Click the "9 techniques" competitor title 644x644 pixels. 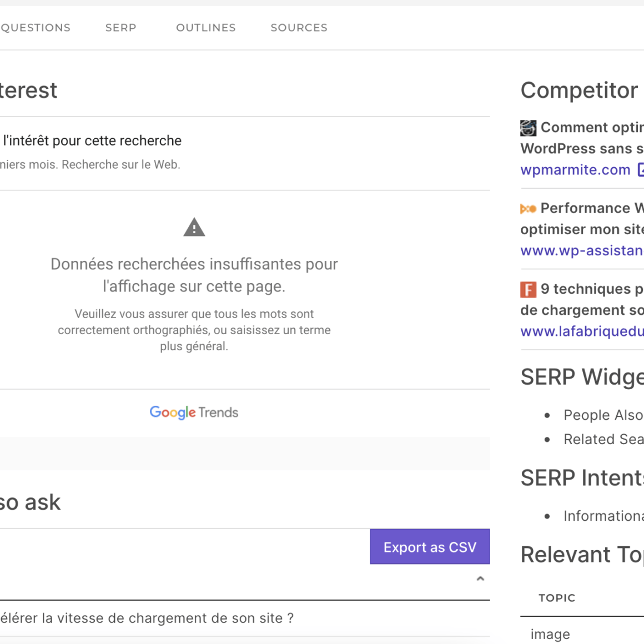592,289
